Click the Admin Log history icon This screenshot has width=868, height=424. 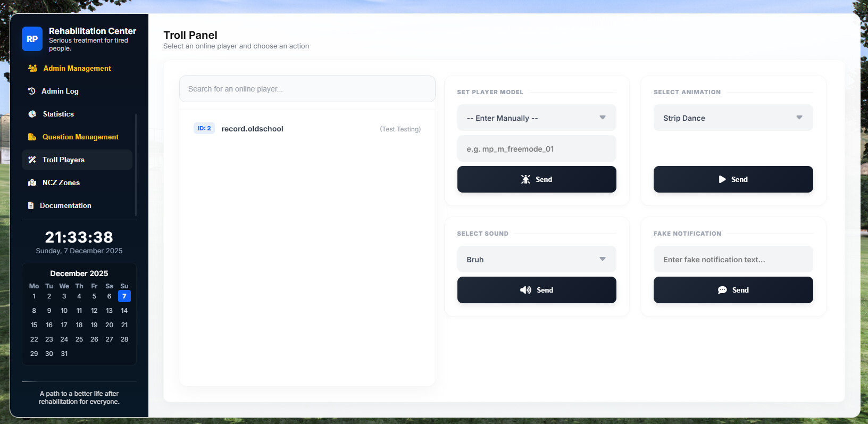tap(31, 92)
